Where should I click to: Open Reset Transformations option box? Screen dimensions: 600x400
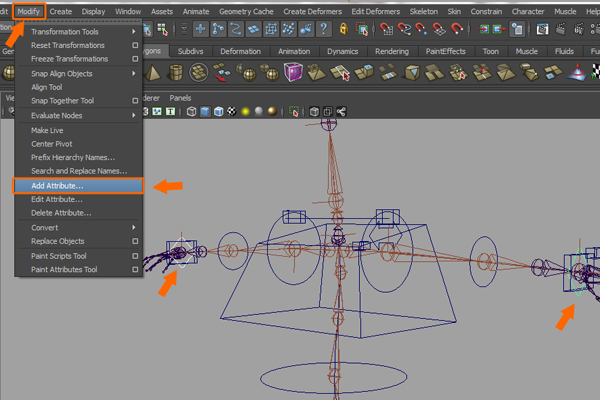135,45
